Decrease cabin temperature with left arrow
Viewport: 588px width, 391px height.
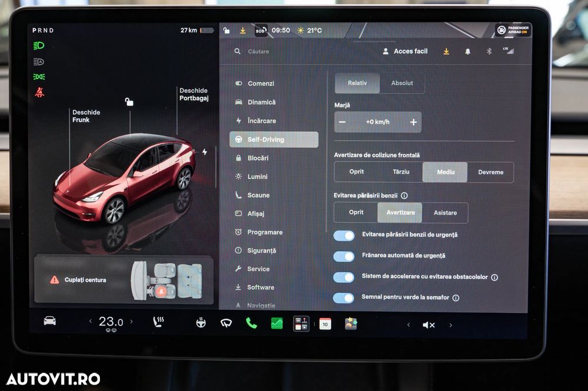click(x=91, y=321)
